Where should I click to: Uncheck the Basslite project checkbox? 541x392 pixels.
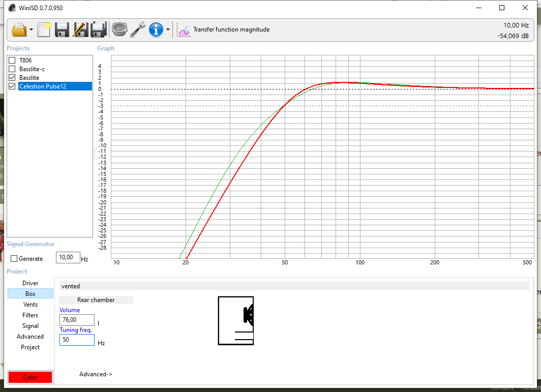tap(12, 78)
